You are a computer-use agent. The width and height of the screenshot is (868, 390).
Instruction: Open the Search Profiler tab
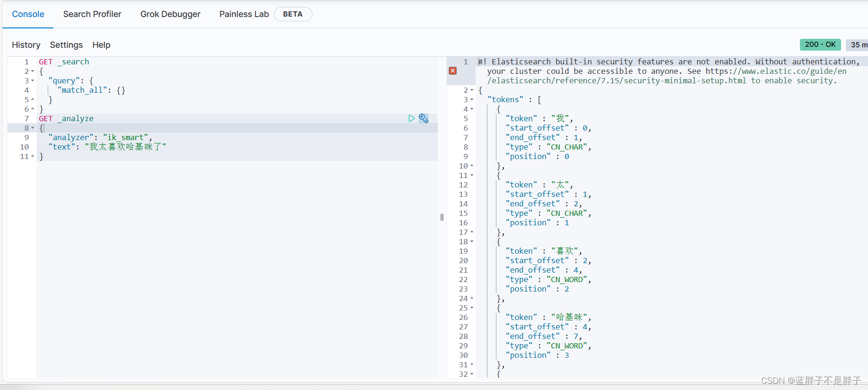(x=92, y=14)
